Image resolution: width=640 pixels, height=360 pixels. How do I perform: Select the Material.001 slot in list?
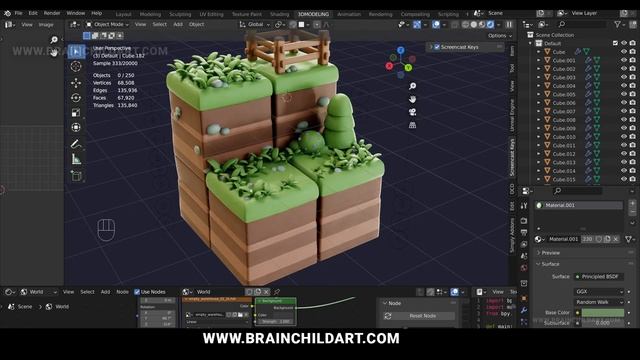click(579, 205)
